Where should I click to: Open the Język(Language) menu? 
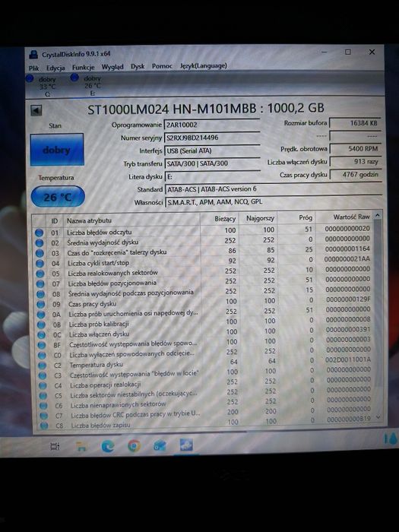[204, 65]
